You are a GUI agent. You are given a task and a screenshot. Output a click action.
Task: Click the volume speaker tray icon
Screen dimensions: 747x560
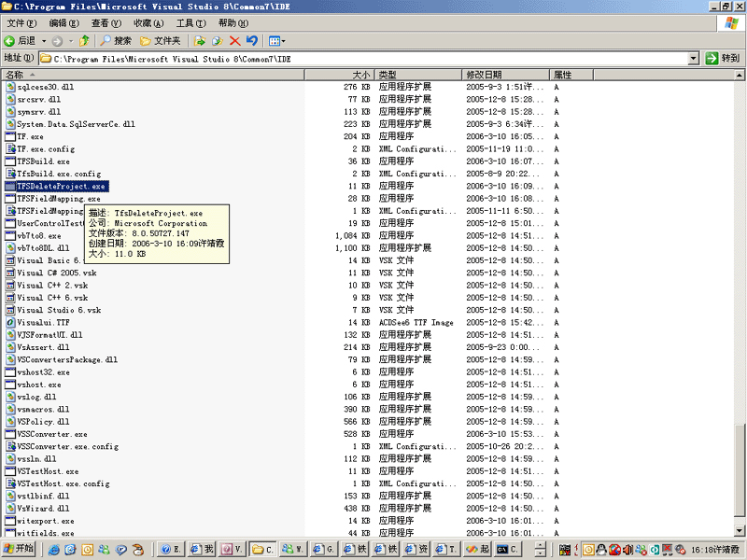tap(627, 550)
